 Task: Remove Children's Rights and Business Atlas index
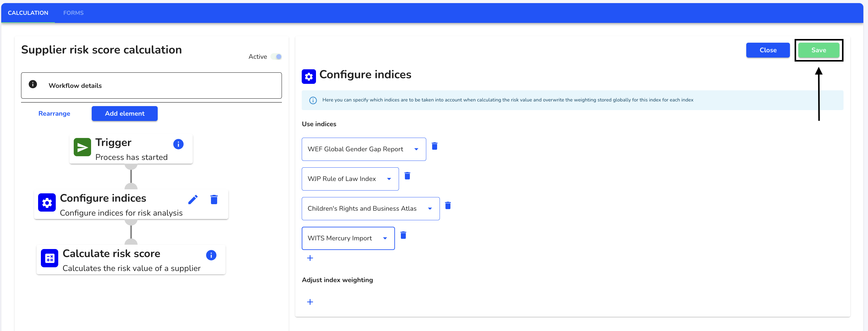pyautogui.click(x=448, y=205)
